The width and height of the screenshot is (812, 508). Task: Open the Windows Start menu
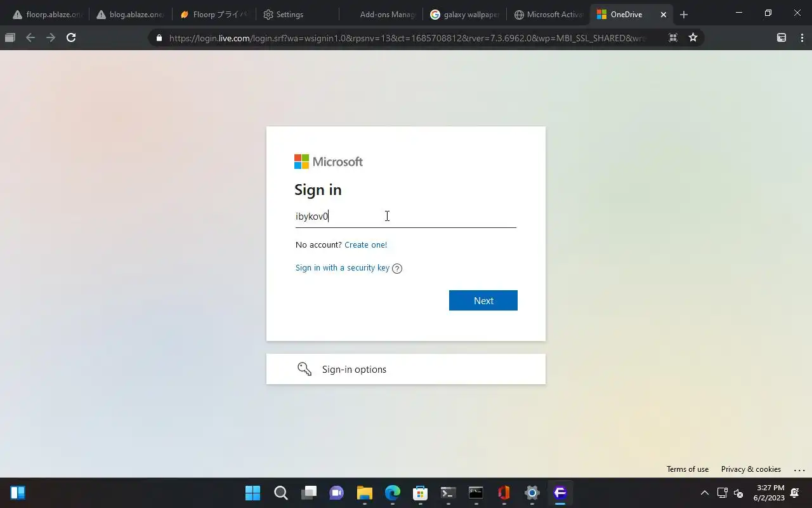tap(252, 493)
